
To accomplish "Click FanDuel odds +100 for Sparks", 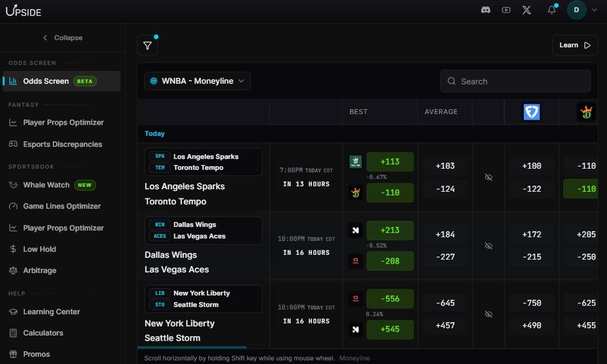I will (x=532, y=166).
